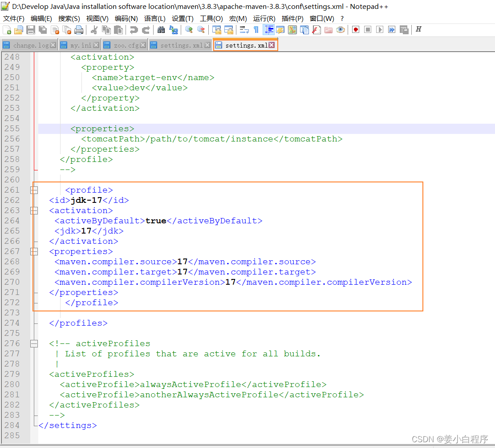Image resolution: width=495 pixels, height=448 pixels.
Task: Open the user-defined language dialog icon
Action: [x=280, y=30]
